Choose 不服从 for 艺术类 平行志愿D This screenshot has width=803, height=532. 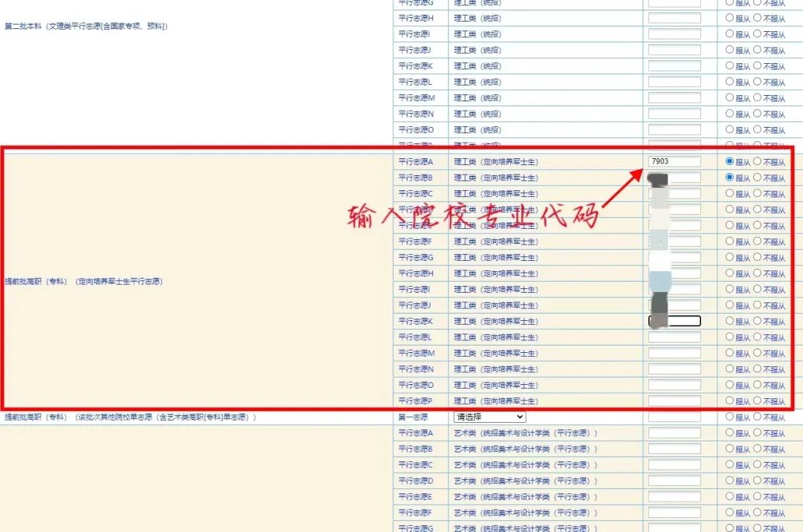757,481
